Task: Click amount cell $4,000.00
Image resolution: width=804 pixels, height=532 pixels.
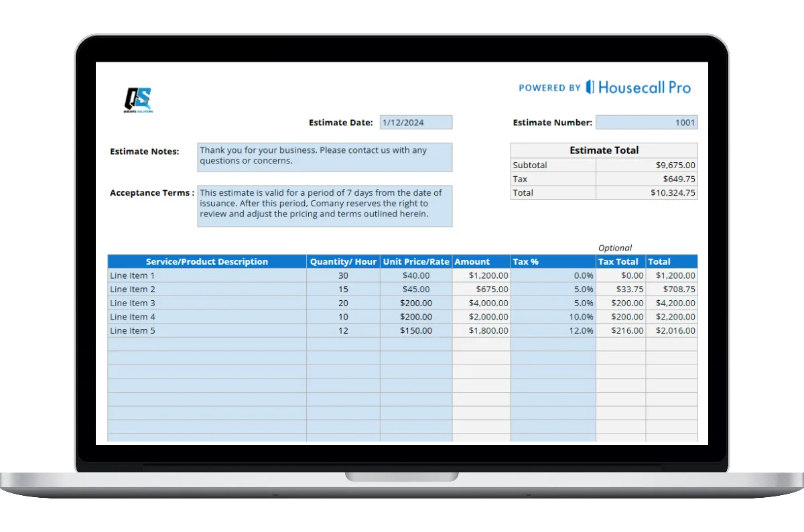Action: pyautogui.click(x=481, y=303)
